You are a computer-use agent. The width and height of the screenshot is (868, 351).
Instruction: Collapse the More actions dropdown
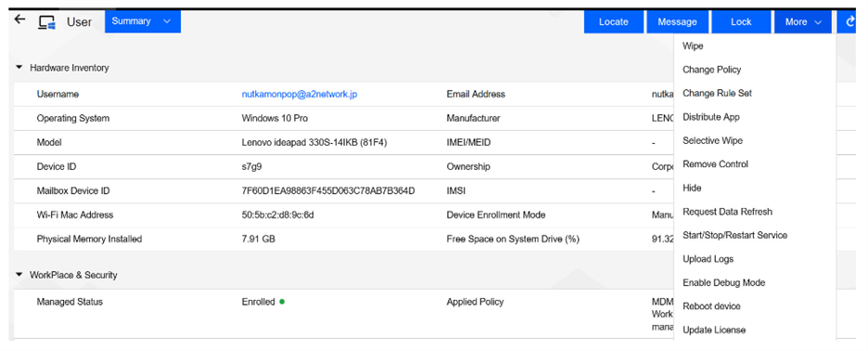(x=803, y=22)
